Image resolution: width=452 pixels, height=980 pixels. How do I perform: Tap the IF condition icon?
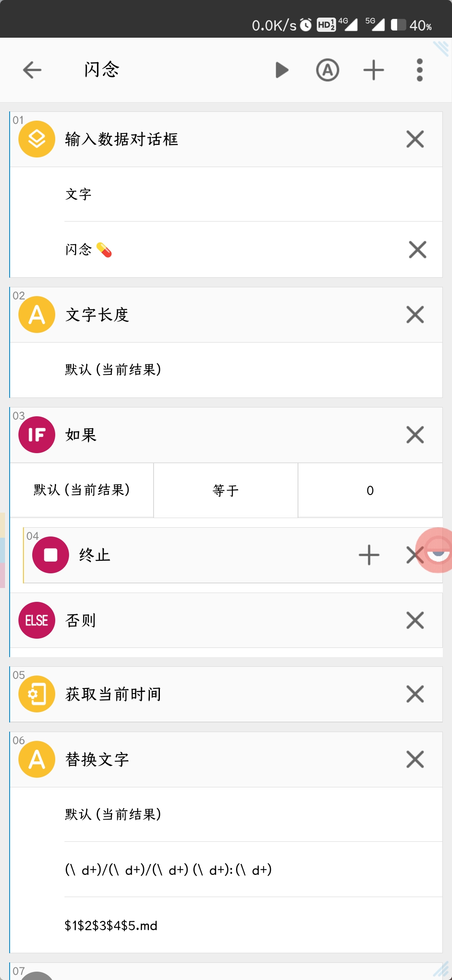tap(37, 435)
